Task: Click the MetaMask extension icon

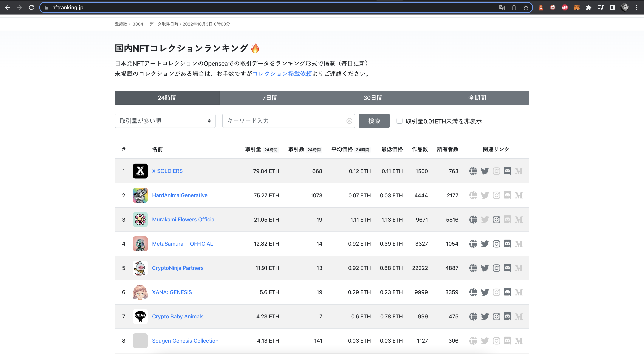Action: point(577,7)
